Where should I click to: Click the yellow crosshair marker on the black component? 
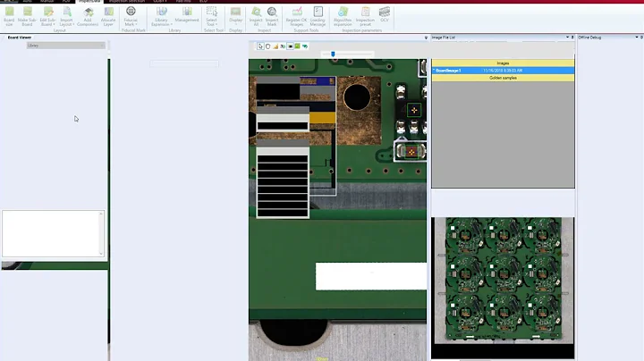(x=414, y=110)
